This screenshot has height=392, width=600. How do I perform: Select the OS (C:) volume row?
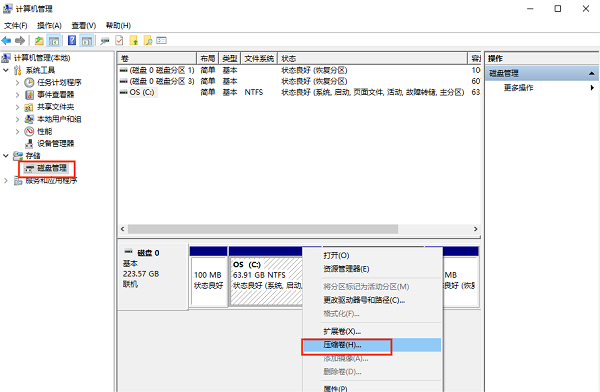(299, 92)
